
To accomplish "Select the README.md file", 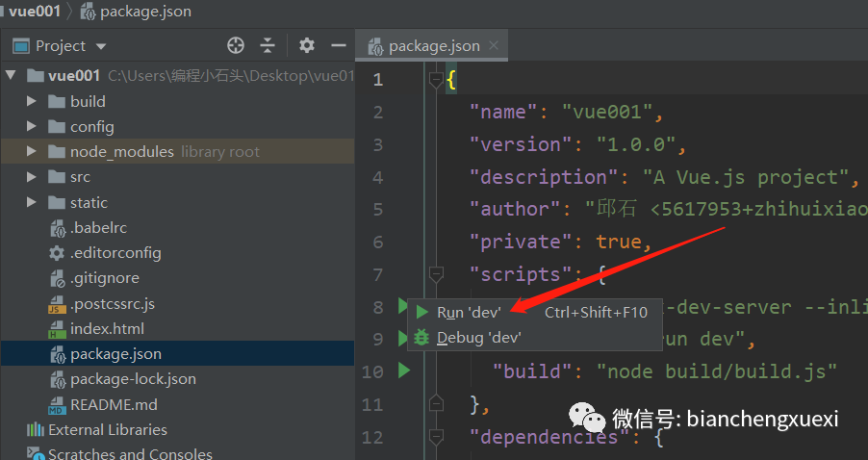I will tap(114, 404).
